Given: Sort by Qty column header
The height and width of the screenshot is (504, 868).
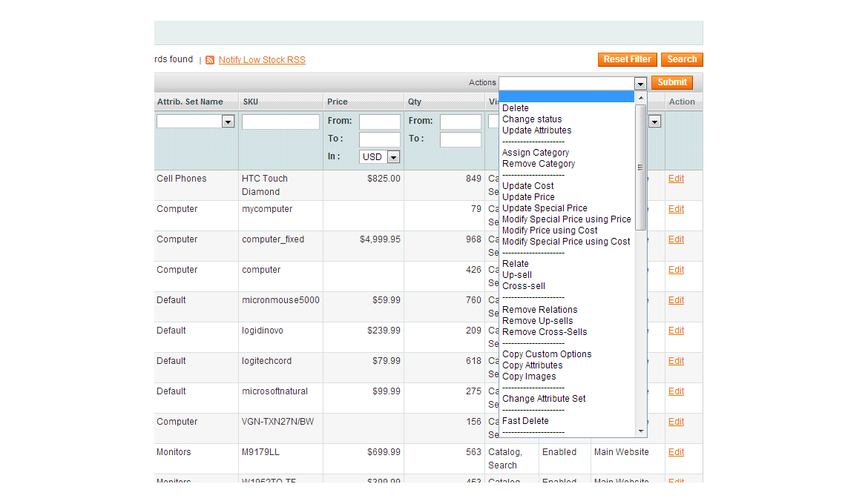Looking at the screenshot, I should coord(415,102).
